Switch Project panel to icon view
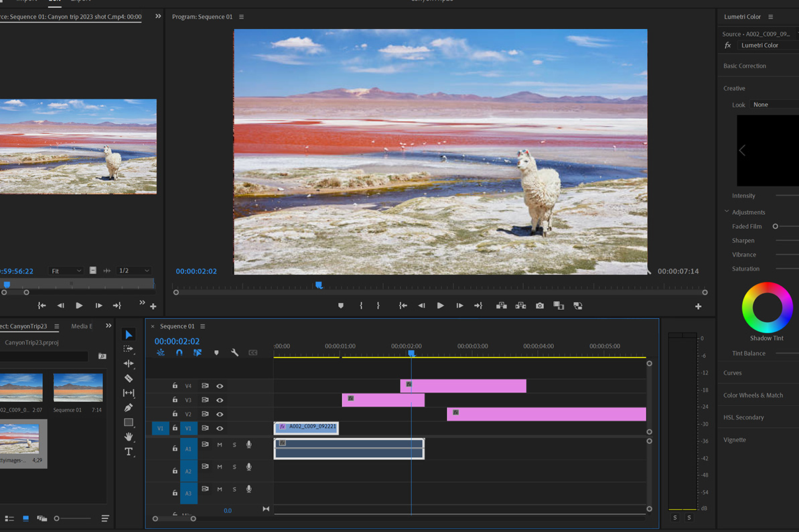Screen dimensions: 799x532 tap(25, 518)
